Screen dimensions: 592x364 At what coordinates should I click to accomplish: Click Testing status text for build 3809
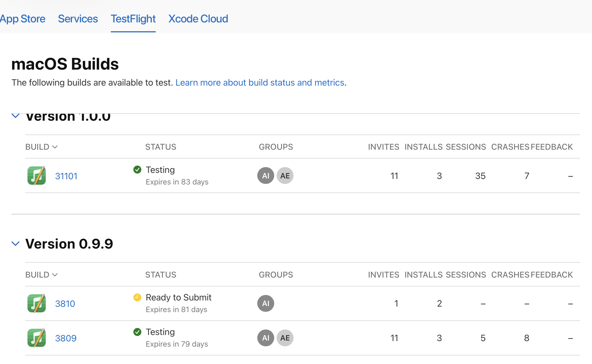click(x=160, y=332)
